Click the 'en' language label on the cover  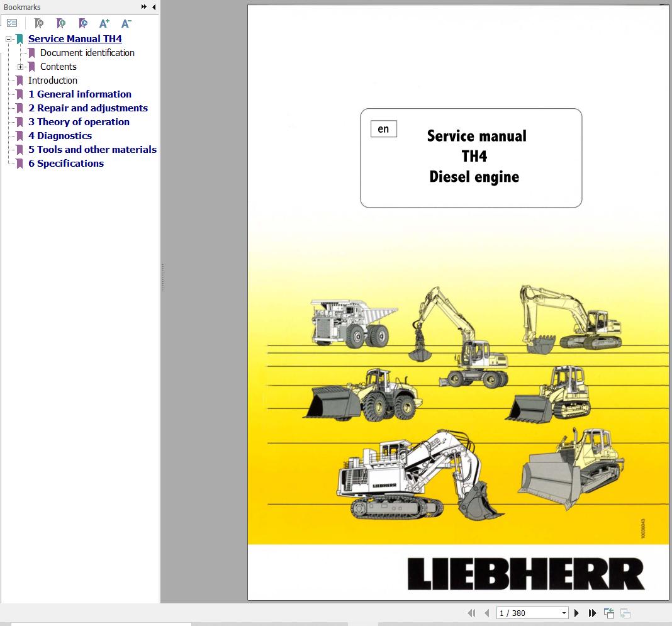point(384,129)
